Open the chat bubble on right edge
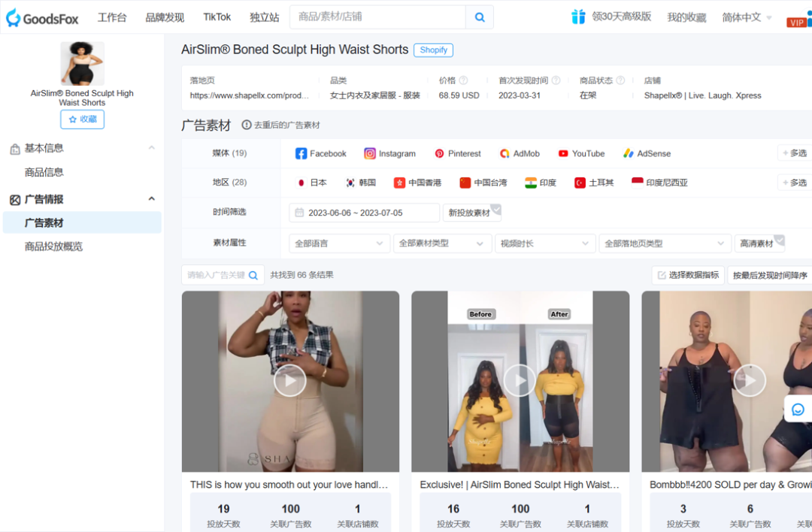The image size is (812, 532). (x=798, y=409)
